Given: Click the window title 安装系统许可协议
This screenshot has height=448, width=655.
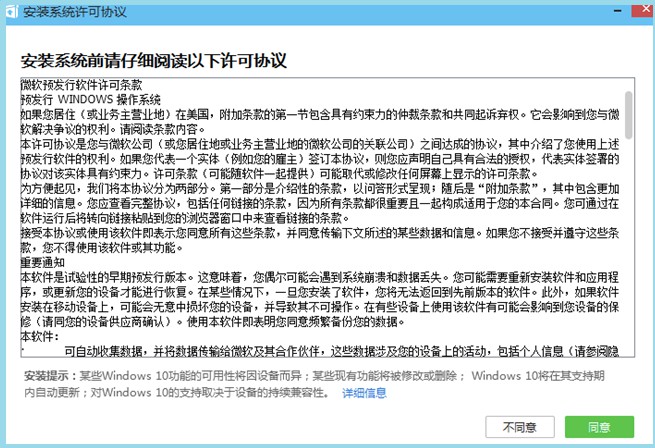Looking at the screenshot, I should pos(74,11).
